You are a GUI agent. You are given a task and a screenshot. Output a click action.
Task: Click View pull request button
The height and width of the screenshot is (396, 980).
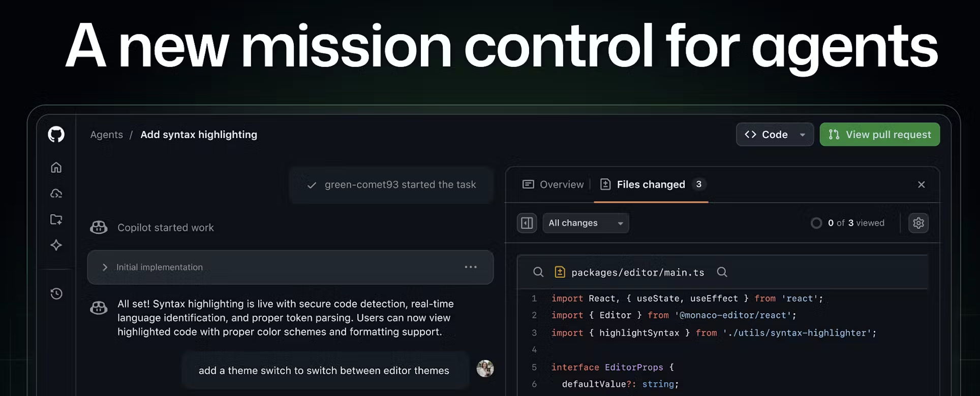[x=880, y=135]
